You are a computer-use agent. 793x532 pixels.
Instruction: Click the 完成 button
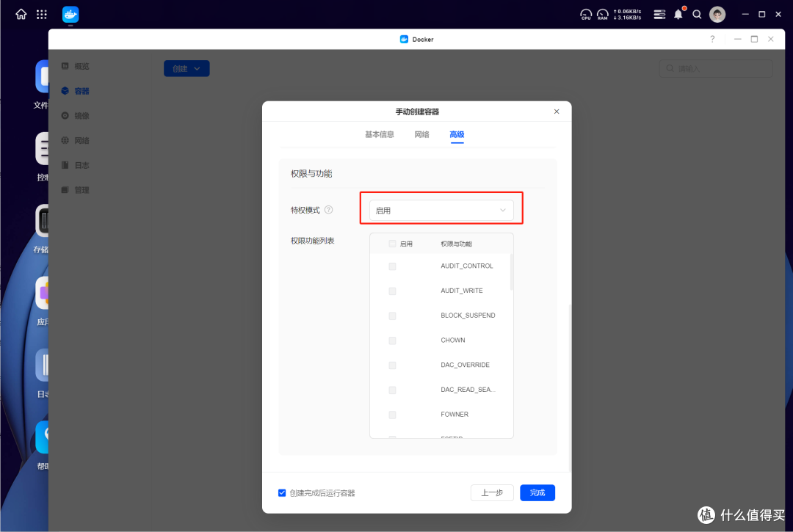537,492
